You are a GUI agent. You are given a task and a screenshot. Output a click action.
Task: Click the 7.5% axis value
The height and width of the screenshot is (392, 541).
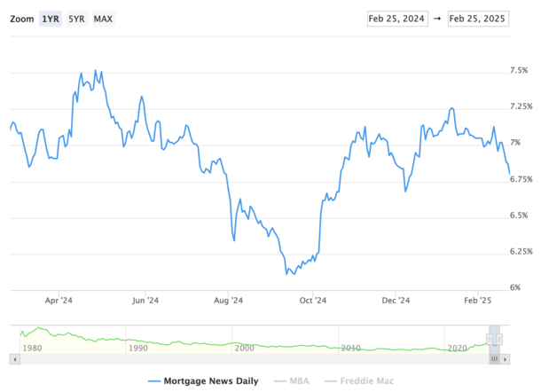coord(519,70)
